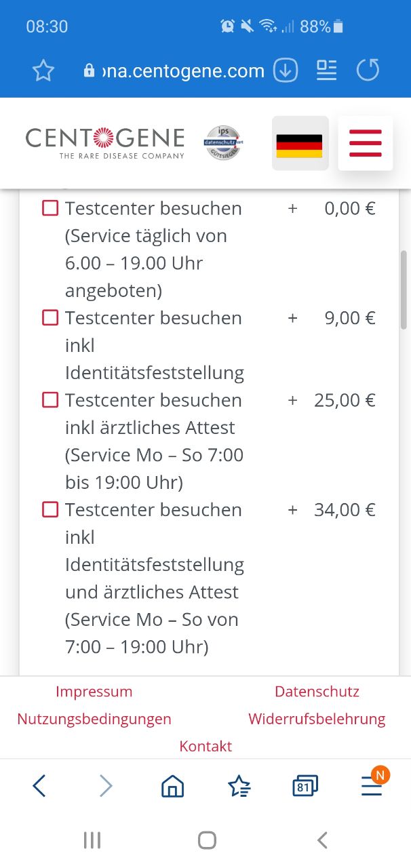
Task: Go to browser home page icon
Action: coord(173,786)
